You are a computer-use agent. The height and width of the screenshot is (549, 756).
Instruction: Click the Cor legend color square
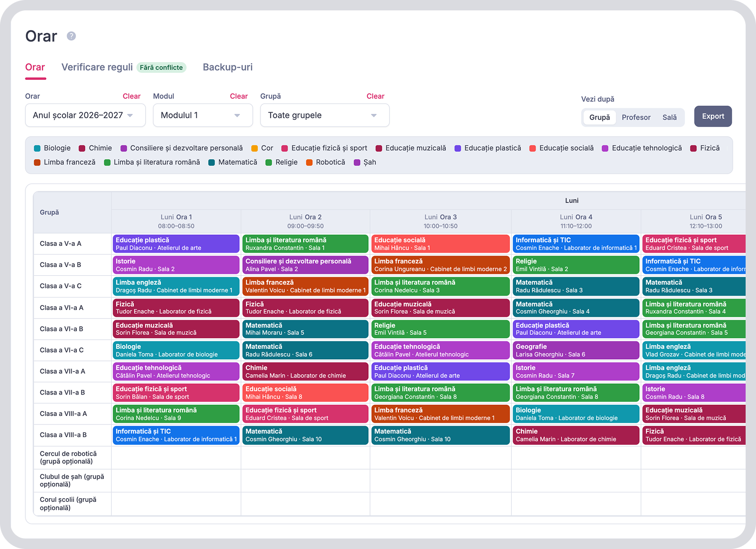[255, 148]
